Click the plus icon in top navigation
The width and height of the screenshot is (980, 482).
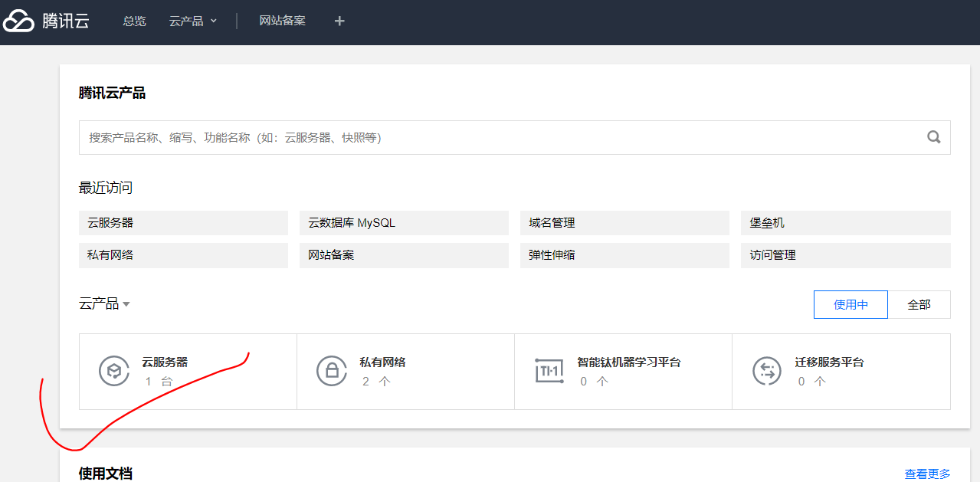point(339,21)
